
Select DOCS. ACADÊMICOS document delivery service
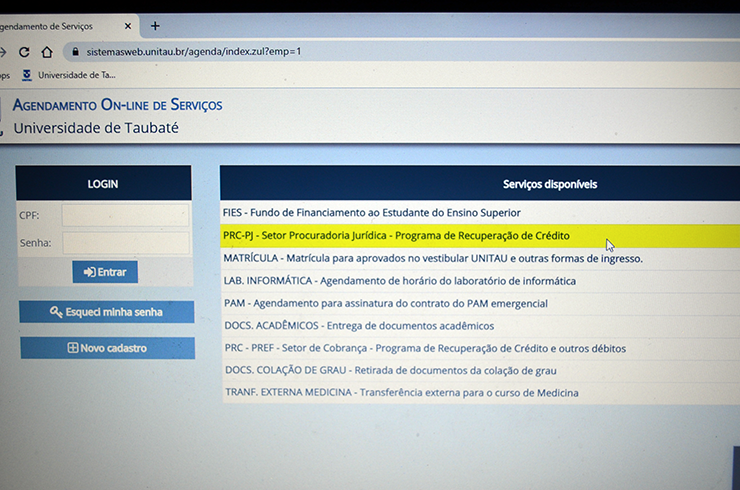pos(358,326)
